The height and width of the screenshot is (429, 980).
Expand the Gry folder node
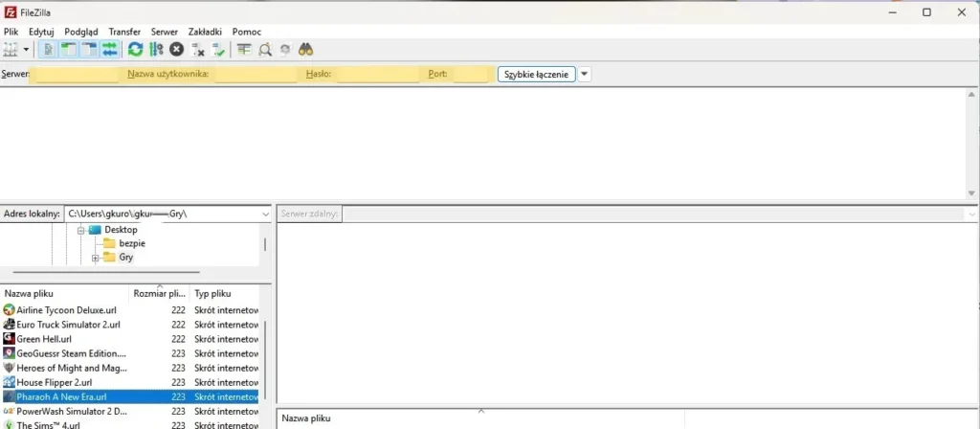95,258
